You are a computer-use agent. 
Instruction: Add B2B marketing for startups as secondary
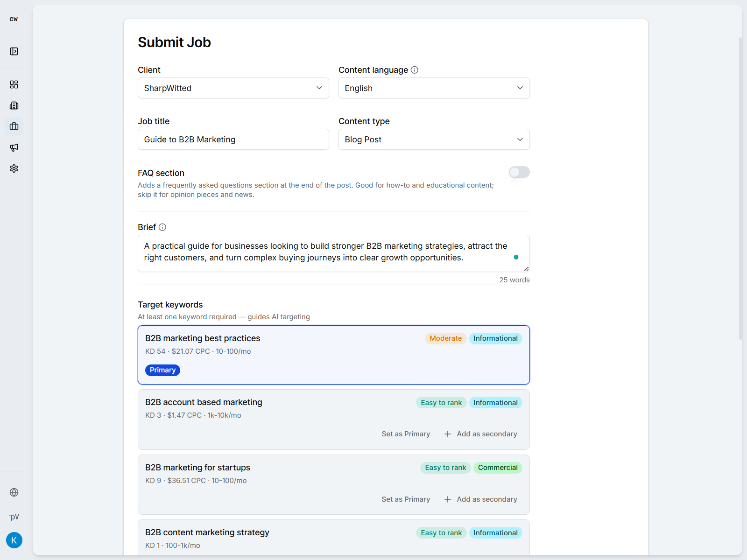pyautogui.click(x=481, y=499)
